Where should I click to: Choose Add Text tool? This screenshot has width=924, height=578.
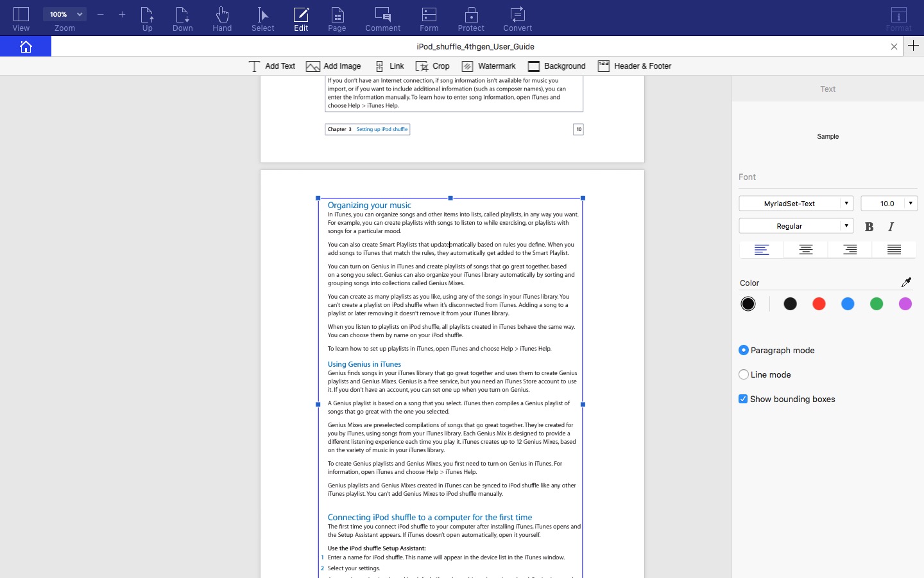[x=272, y=66]
